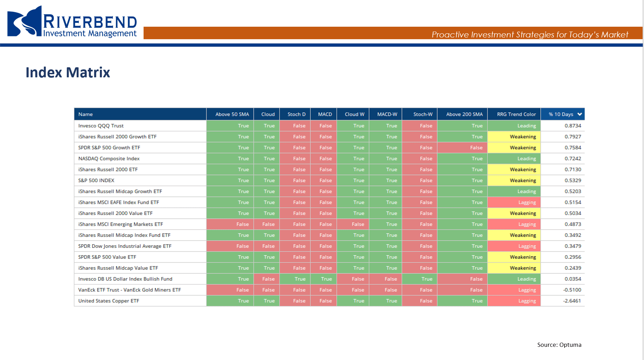Select iShares Russell Midcap Value ETF name
Screen dimensions: 644x360
pyautogui.click(x=118, y=268)
